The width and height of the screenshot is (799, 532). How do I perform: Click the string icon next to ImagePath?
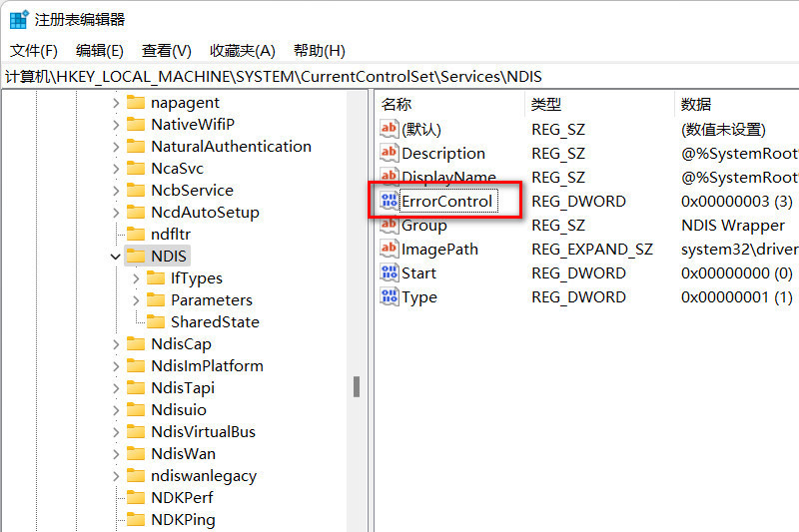(389, 249)
